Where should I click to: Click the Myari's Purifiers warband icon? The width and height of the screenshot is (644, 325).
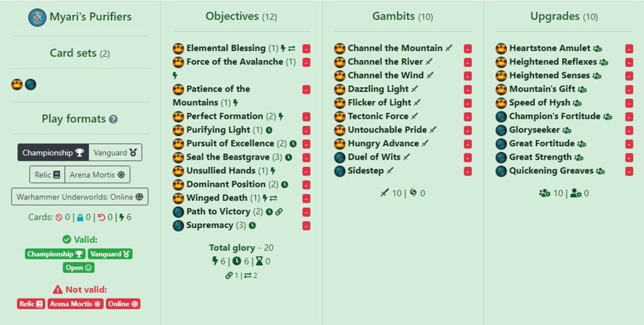[x=37, y=17]
